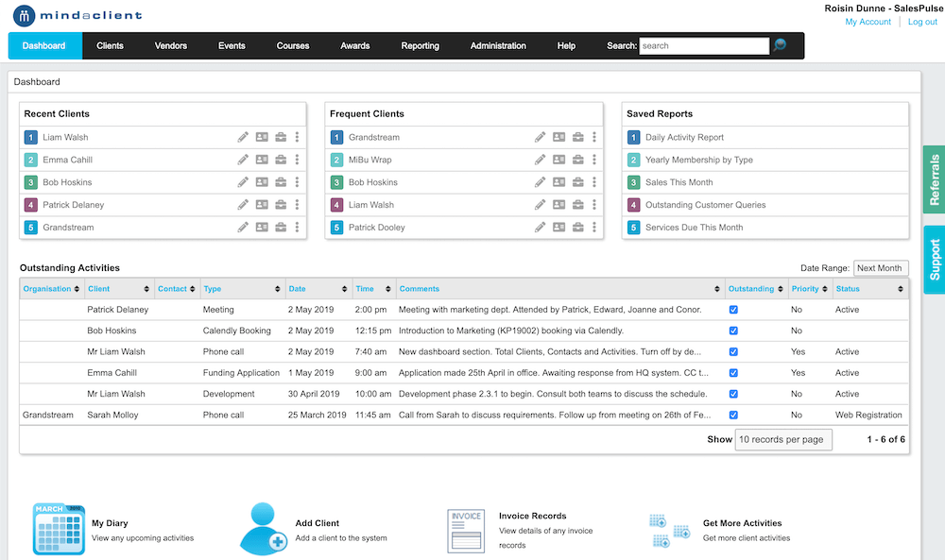Open the Administration menu
This screenshot has width=945, height=560.
498,45
